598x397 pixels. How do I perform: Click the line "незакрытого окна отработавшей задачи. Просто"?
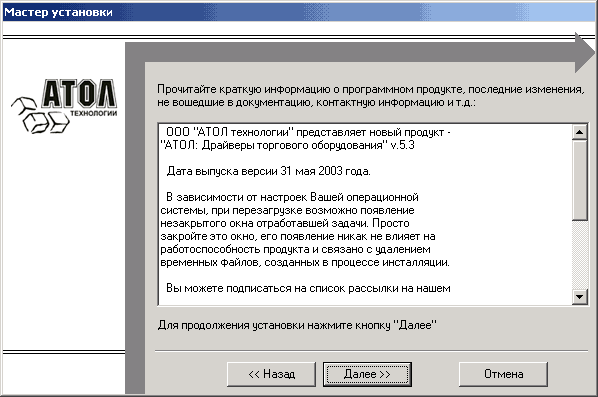click(x=285, y=223)
